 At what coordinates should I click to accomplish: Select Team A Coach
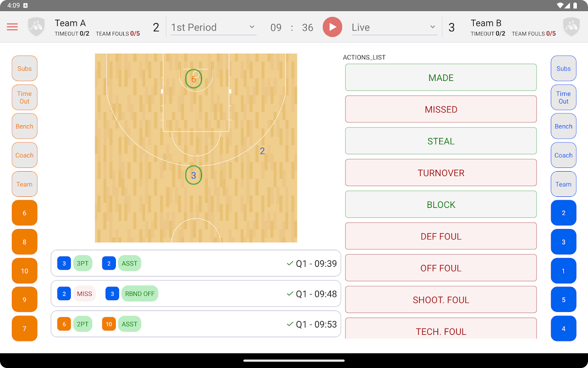click(24, 155)
